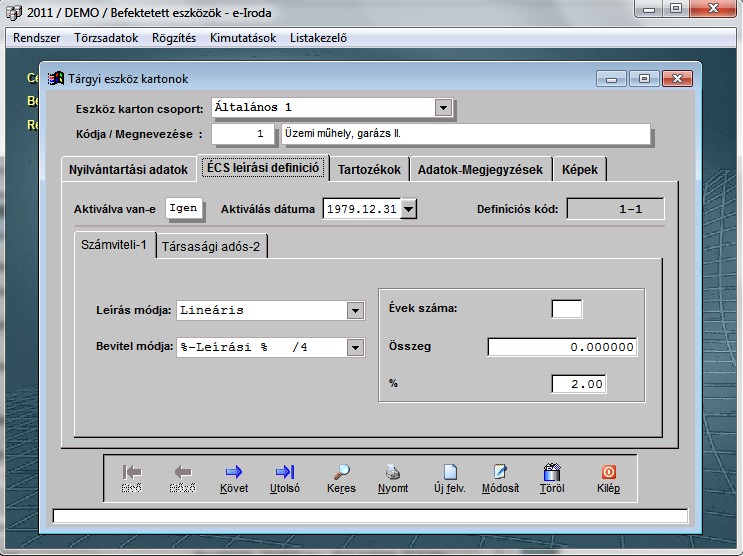Jump to last record with Utolsó
Screen dimensions: 743x556
coord(285,472)
